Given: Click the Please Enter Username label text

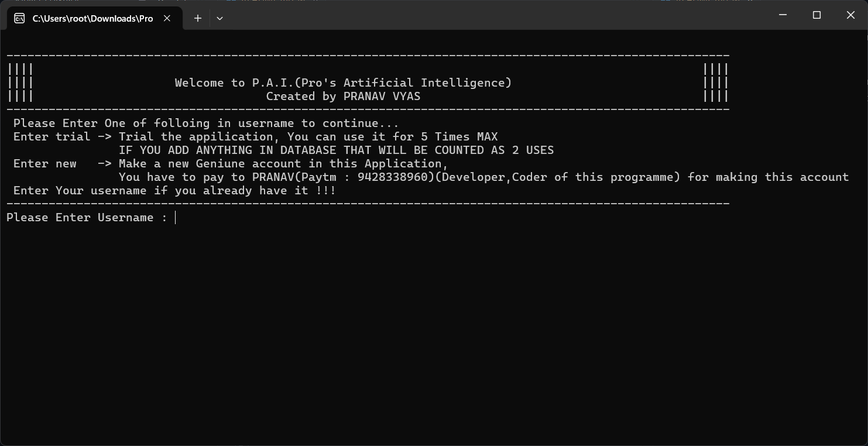Looking at the screenshot, I should point(87,218).
